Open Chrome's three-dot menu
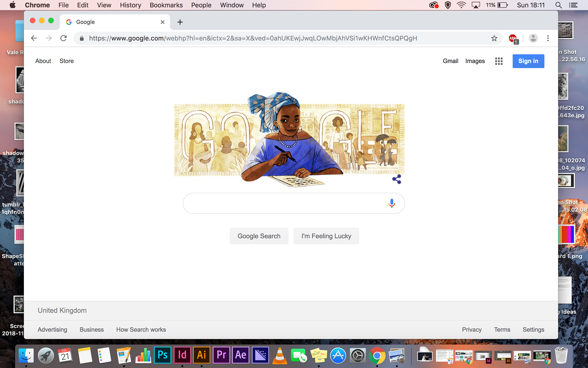This screenshot has width=588, height=368. [548, 38]
